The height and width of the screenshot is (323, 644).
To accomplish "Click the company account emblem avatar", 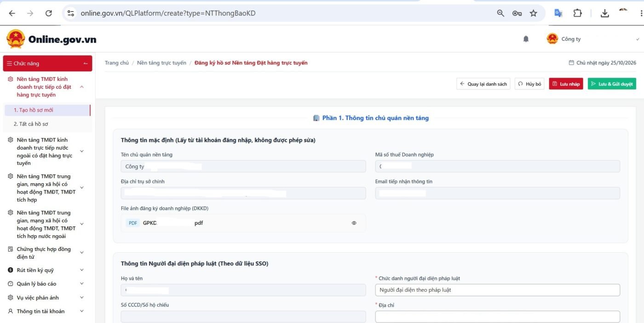I will (x=552, y=39).
